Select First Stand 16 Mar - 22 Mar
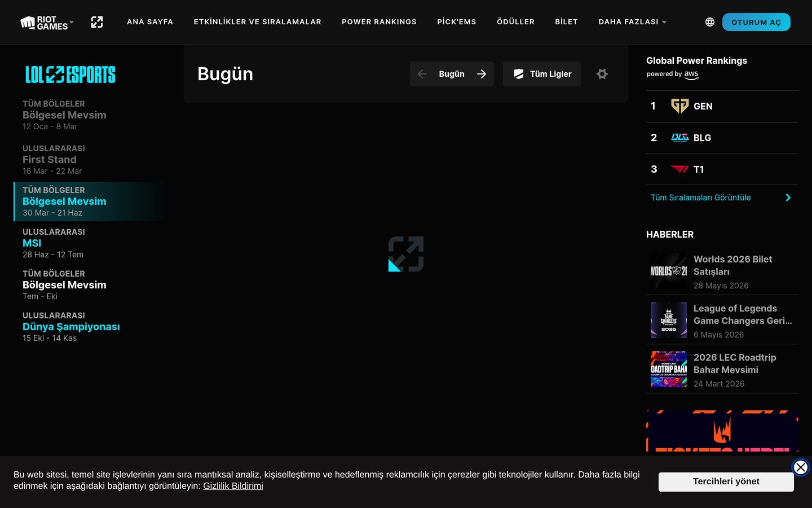The height and width of the screenshot is (508, 812). 90,160
